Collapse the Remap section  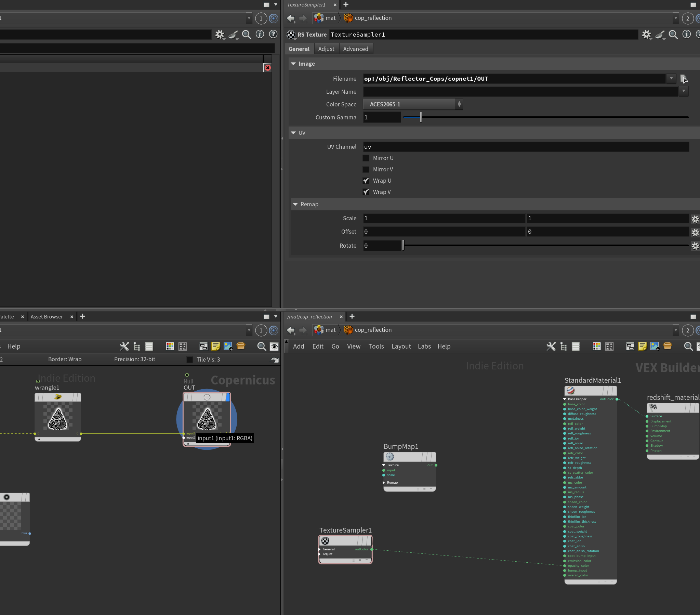295,204
